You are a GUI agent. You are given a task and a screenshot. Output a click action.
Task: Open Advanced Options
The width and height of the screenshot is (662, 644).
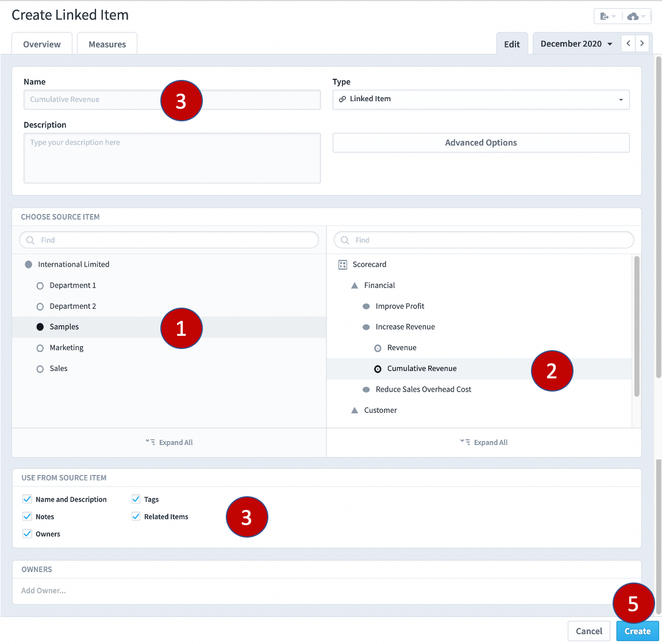(480, 142)
